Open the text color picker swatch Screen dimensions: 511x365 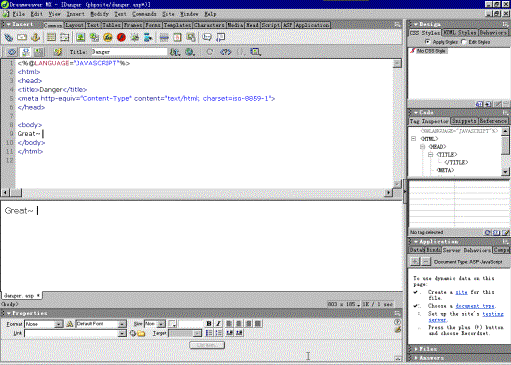click(172, 323)
